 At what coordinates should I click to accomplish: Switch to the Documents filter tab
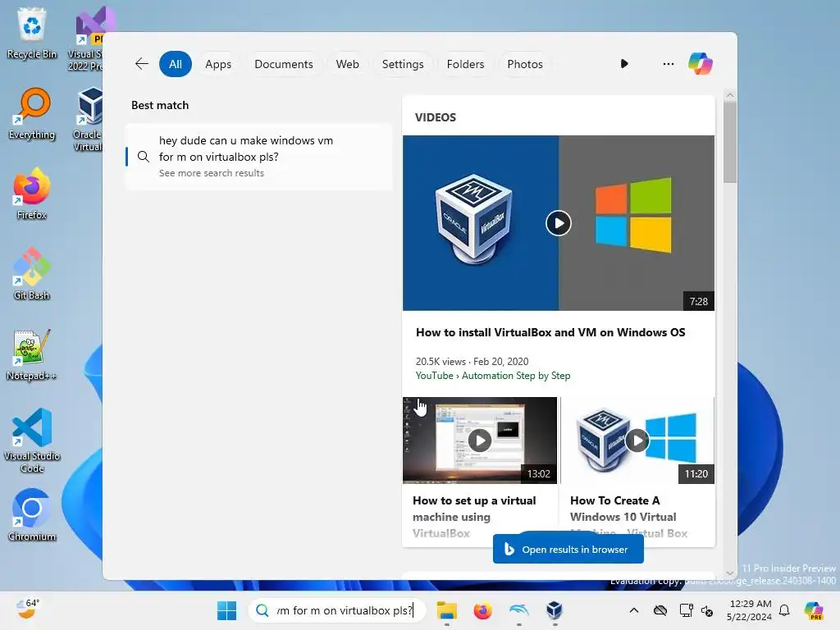[x=283, y=64]
